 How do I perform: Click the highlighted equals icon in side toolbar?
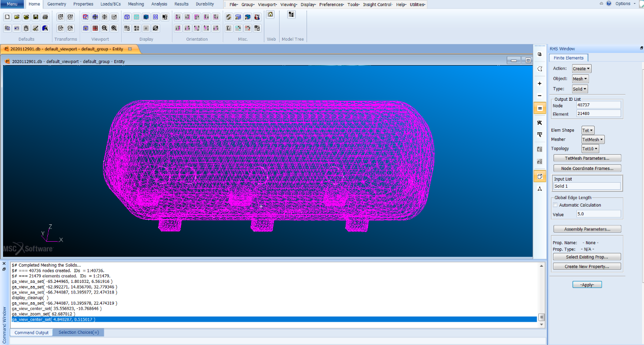540,108
